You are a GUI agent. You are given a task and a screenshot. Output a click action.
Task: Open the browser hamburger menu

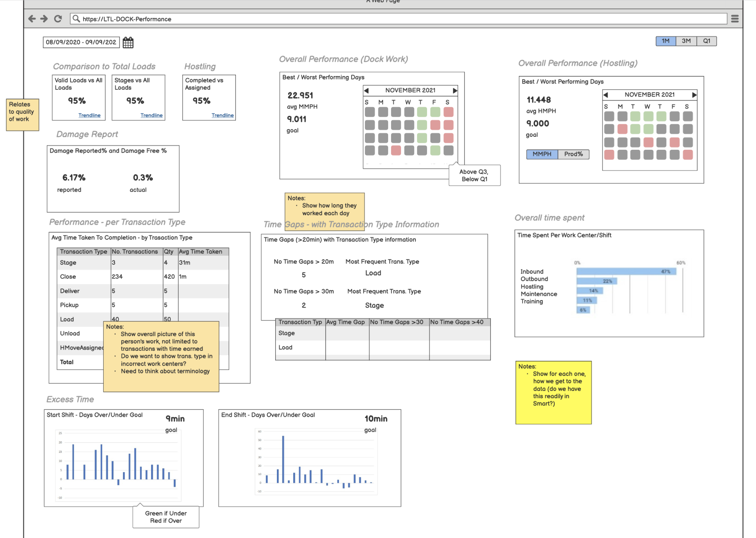point(735,19)
